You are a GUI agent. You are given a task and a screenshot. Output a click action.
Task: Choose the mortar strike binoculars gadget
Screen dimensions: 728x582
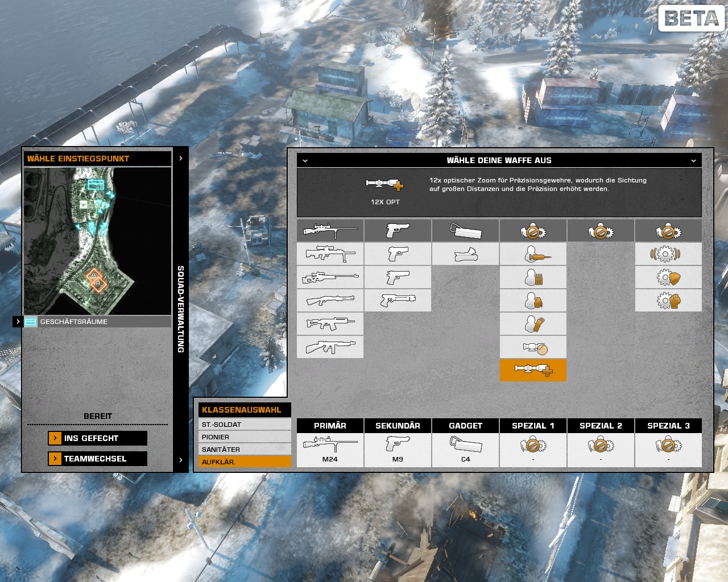pos(465,254)
